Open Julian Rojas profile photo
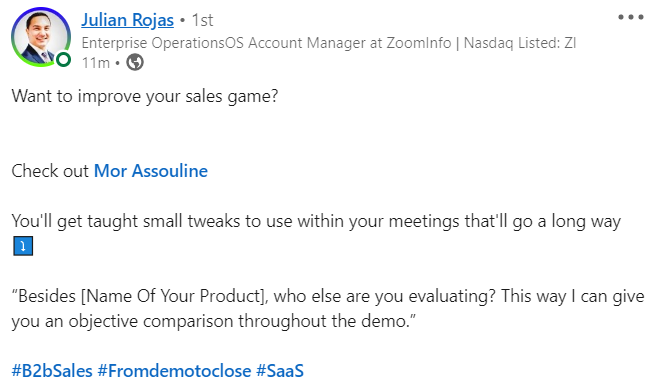This screenshot has height=383, width=654. (x=41, y=37)
